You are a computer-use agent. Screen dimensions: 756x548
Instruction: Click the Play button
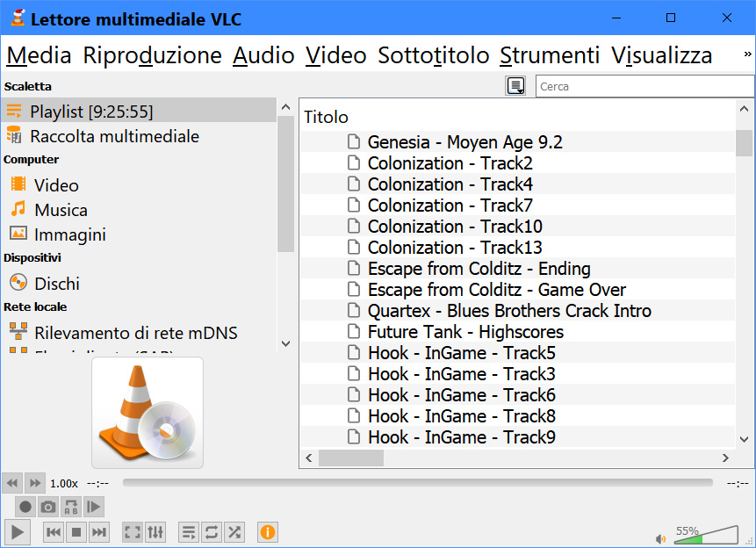[18, 532]
